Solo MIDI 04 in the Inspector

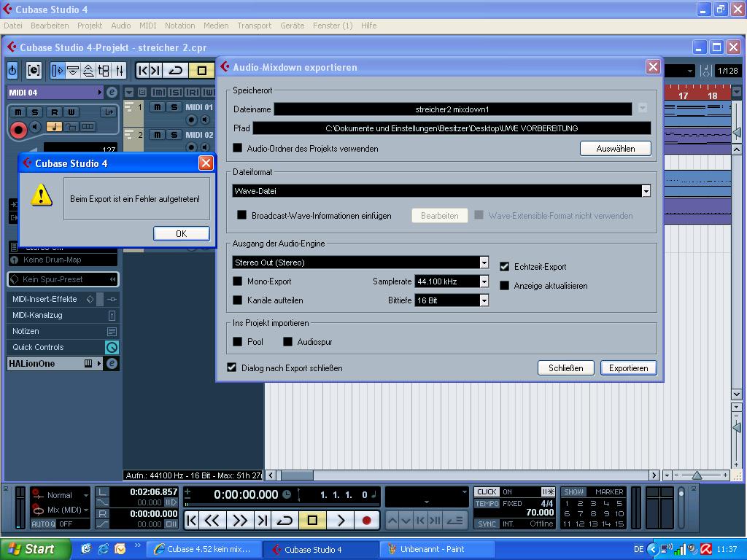point(35,112)
